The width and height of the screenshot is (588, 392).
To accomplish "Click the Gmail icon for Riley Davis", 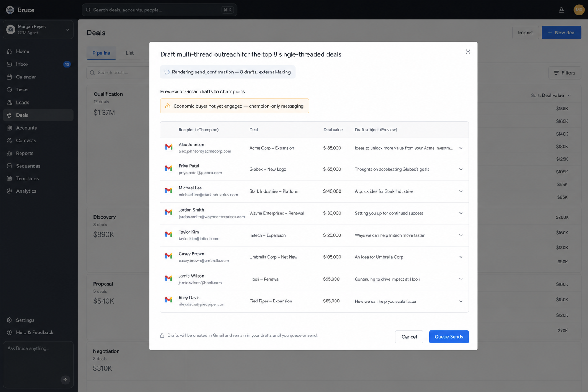I will 168,300.
